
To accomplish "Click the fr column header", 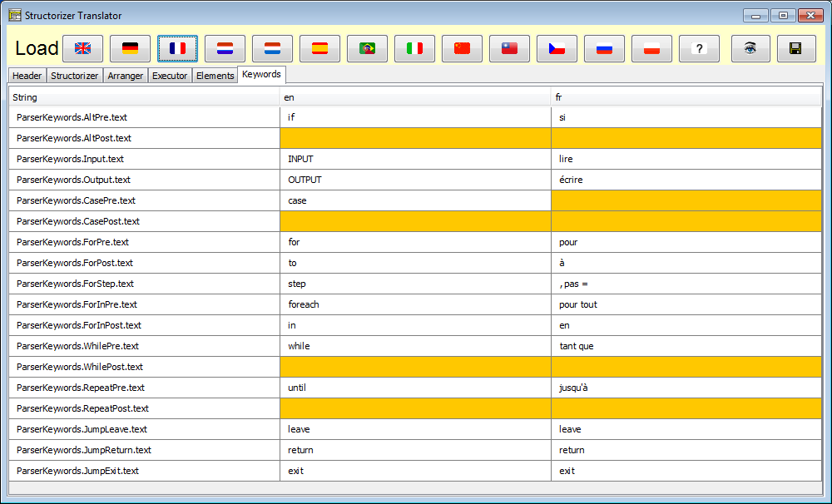I will (x=686, y=97).
